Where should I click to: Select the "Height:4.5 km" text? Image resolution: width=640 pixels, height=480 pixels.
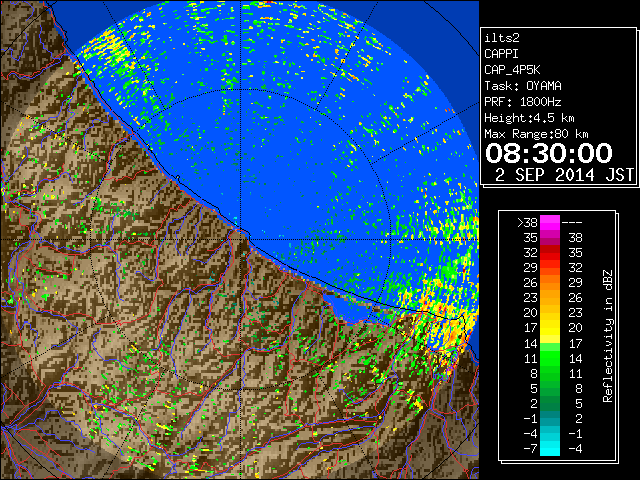click(529, 118)
